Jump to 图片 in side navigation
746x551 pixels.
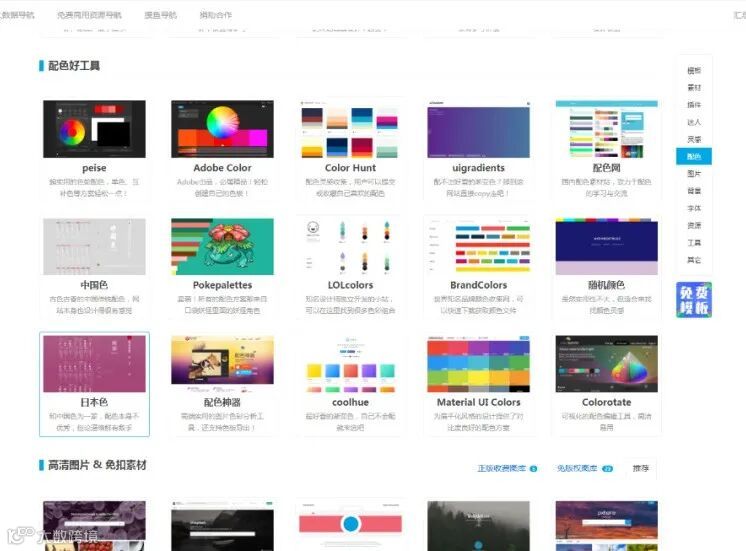coord(694,174)
